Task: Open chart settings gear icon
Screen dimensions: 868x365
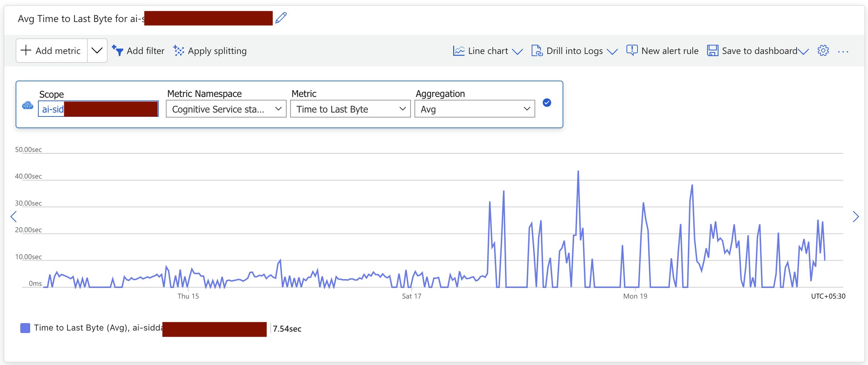Action: [x=823, y=51]
